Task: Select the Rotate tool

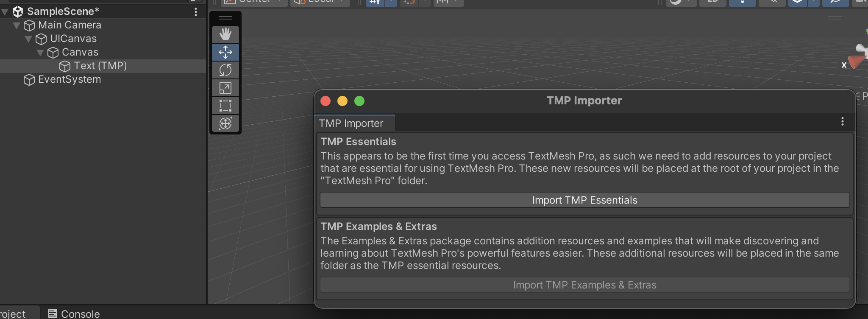Action: tap(225, 70)
